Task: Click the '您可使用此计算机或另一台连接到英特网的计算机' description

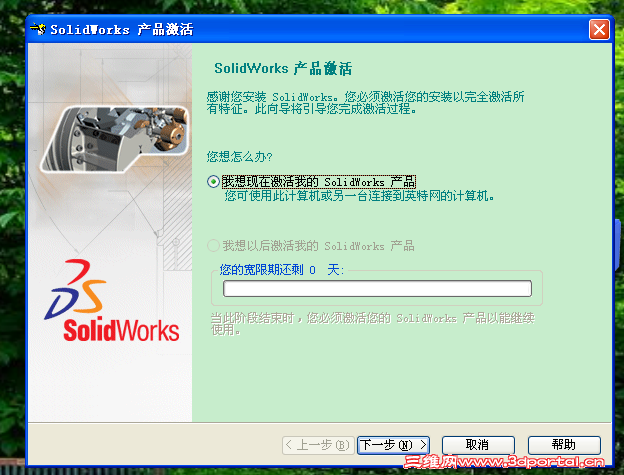Action: click(359, 196)
